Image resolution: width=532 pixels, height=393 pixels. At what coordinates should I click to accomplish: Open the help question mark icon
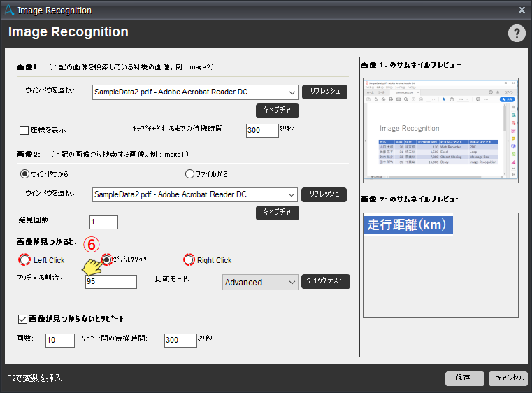tap(517, 34)
